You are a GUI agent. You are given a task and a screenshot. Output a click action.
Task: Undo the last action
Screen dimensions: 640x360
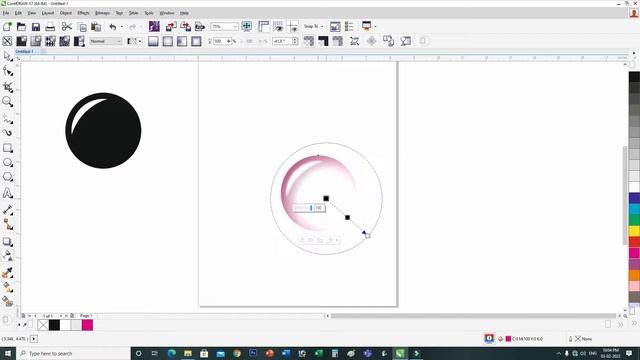(113, 27)
